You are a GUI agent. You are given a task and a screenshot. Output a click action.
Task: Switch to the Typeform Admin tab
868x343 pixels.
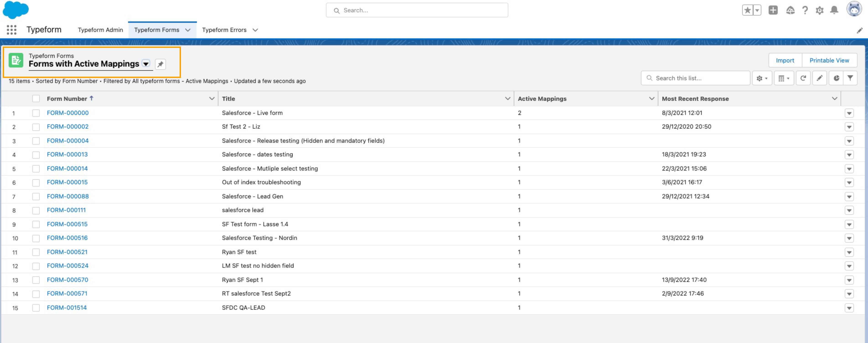101,30
